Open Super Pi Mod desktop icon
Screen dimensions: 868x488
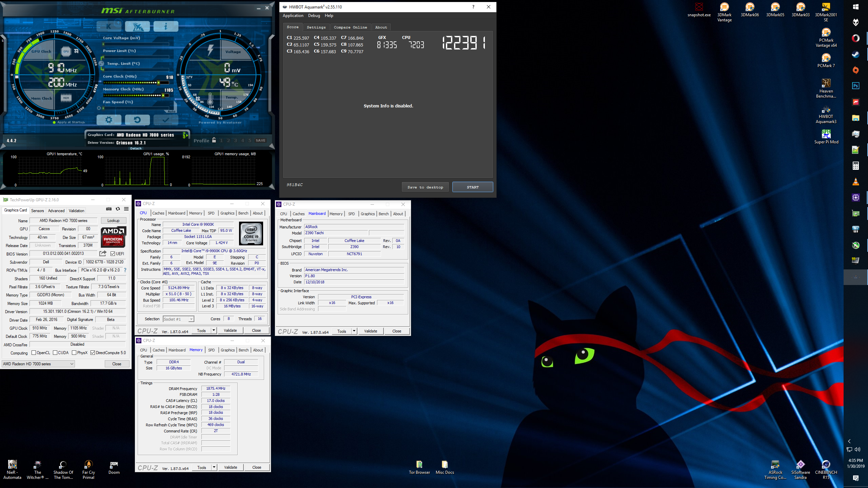tap(826, 137)
